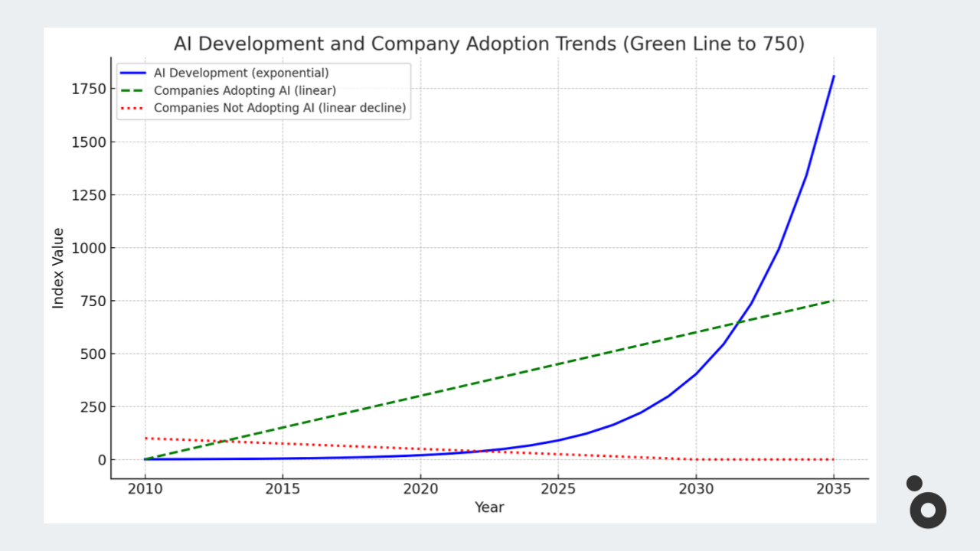Click the 2020 tick label on x-axis
Viewport: 980px width, 551px height.
(420, 489)
